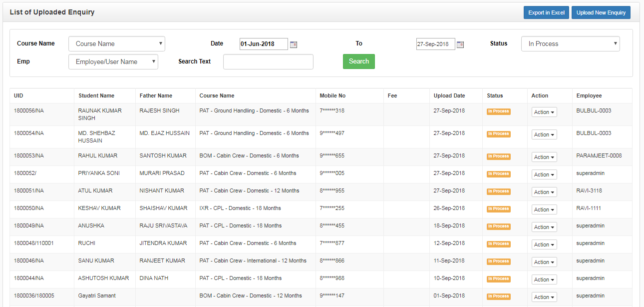Click course PAT - Cabin Crew - International - 12 Months

click(253, 260)
